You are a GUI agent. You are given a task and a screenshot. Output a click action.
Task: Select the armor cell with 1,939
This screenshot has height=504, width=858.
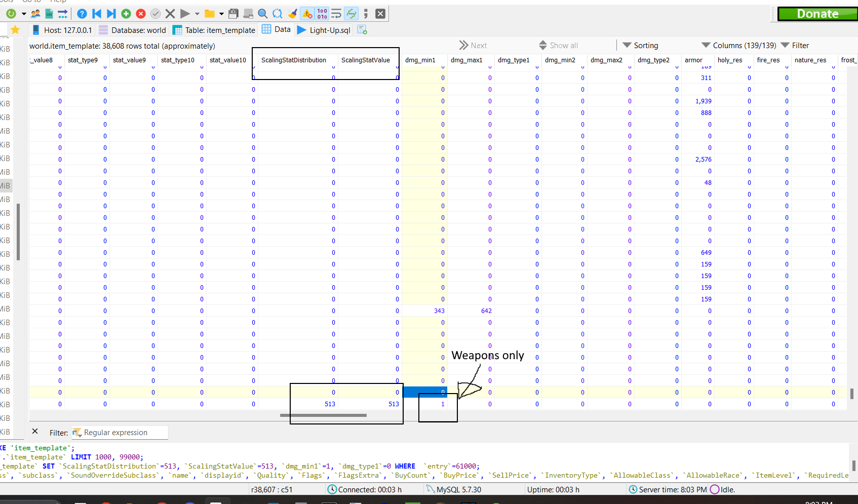point(697,101)
